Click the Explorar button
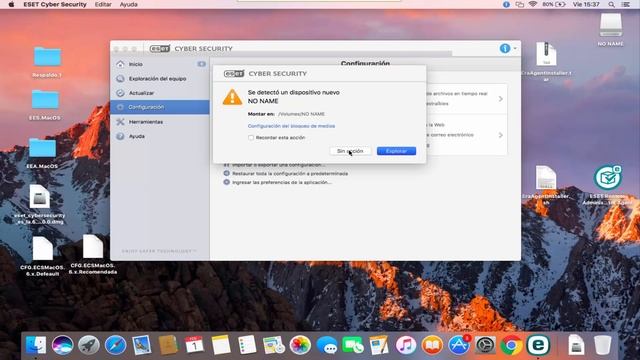640x360 pixels. coord(396,151)
